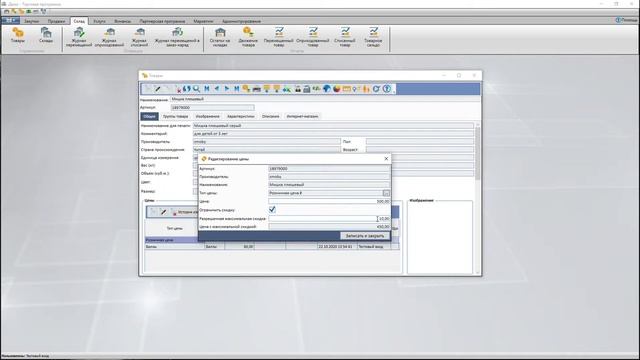Open the Характеристики tab in Товары window
The width and height of the screenshot is (640, 360).
[240, 116]
